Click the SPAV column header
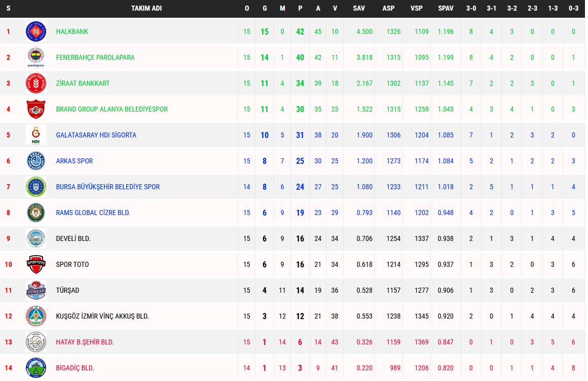This screenshot has height=381, width=588. 446,9
